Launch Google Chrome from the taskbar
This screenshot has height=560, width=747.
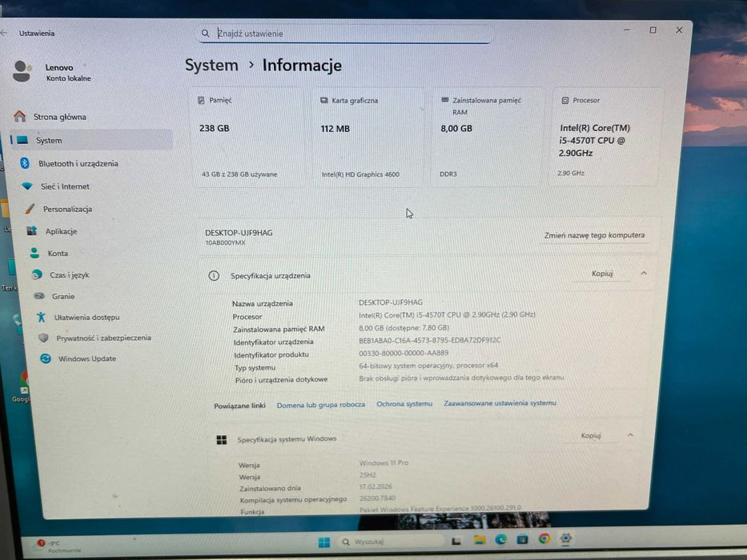[x=544, y=538]
